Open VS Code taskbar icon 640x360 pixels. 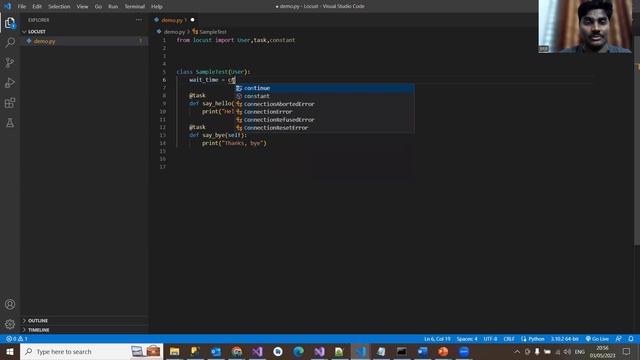pyautogui.click(x=360, y=351)
